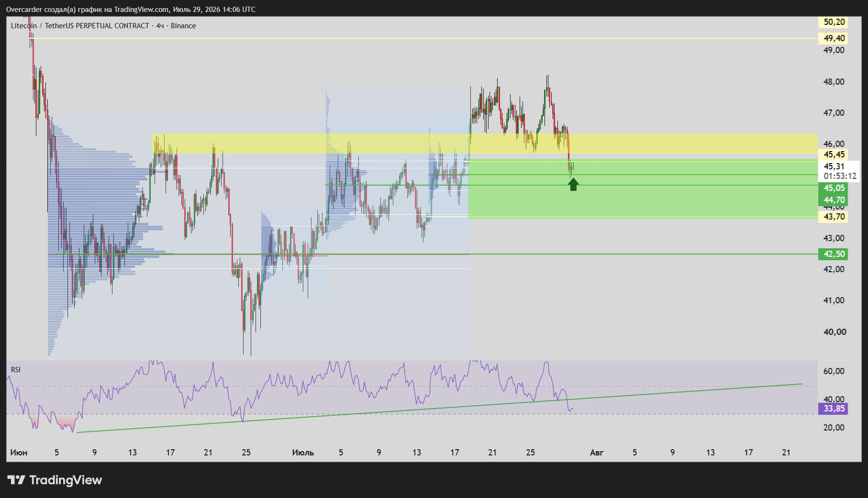Click the 45,45 yellow price label
Image resolution: width=868 pixels, height=498 pixels.
tap(833, 155)
